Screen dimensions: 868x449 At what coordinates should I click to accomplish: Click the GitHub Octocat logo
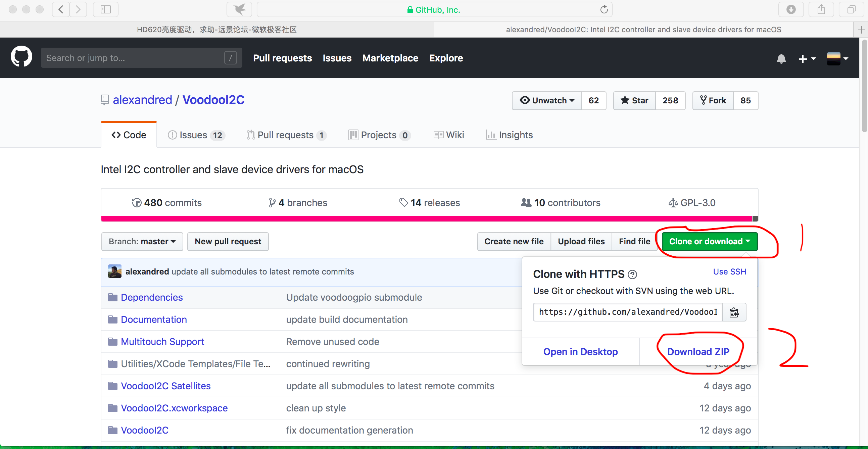(x=21, y=57)
